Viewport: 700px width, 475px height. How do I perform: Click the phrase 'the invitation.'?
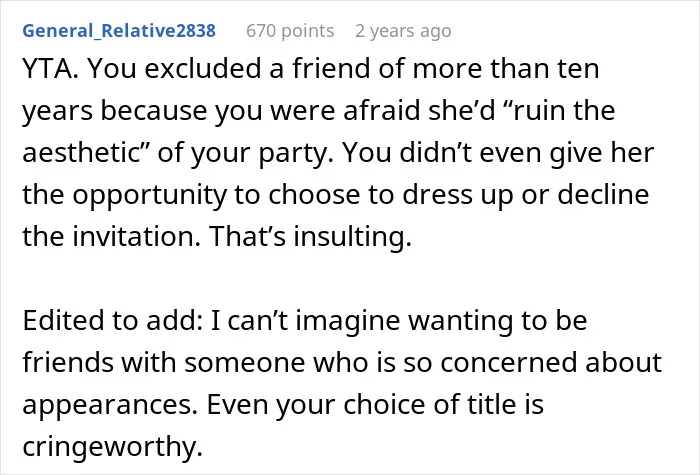[x=112, y=236]
